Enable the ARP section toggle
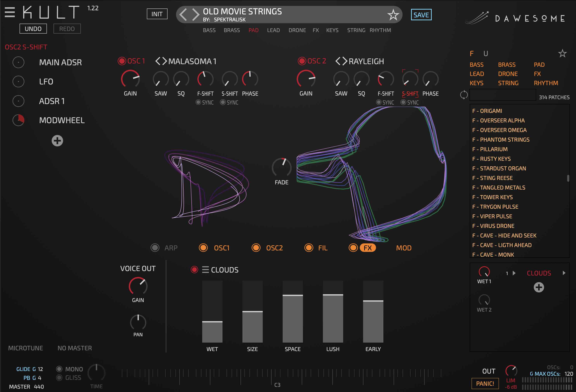The image size is (576, 392). click(155, 248)
